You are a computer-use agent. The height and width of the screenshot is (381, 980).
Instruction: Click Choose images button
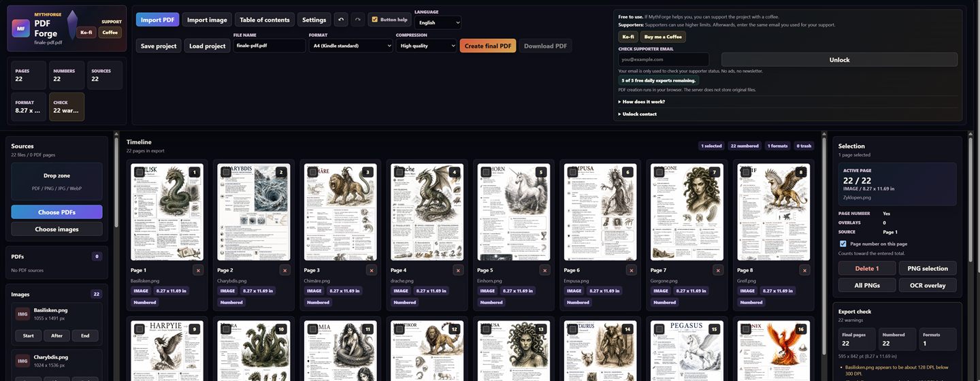click(x=56, y=229)
